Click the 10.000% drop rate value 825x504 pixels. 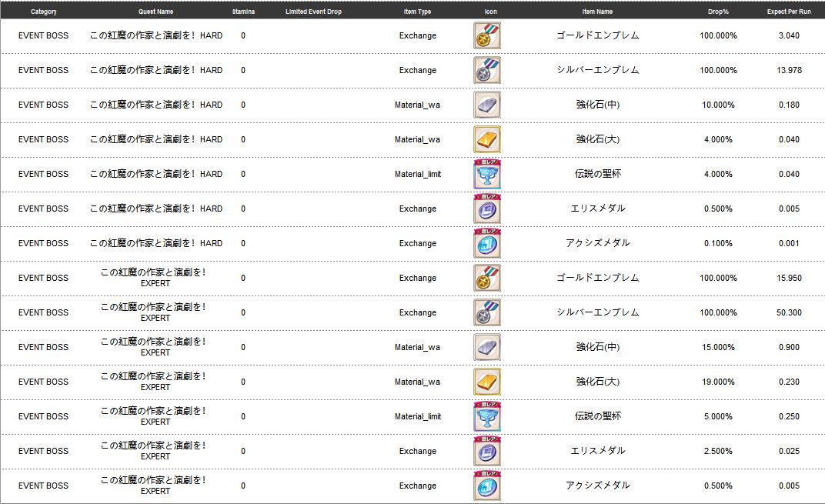click(x=718, y=105)
